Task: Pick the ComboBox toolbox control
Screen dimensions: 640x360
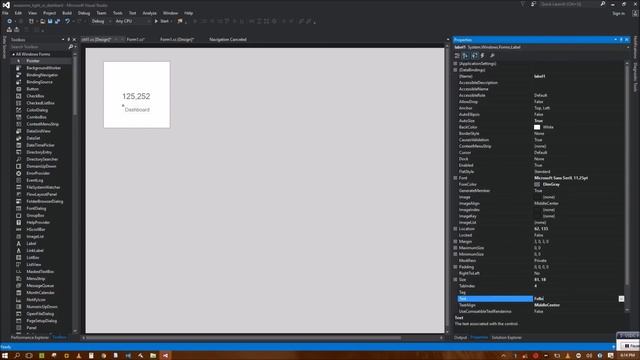Action: click(43, 117)
